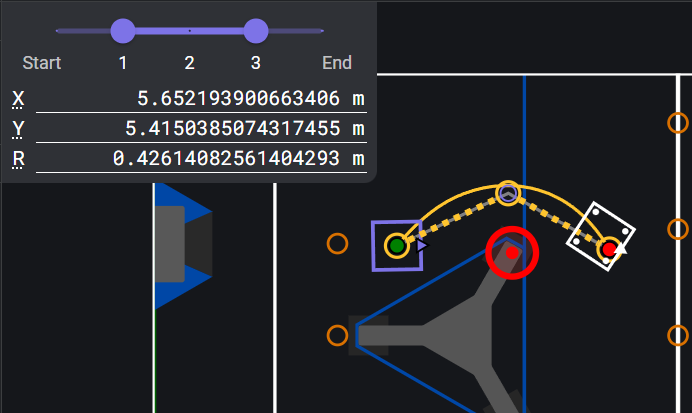
Task: Click the purple heading arrow beside green waypoint
Action: [422, 245]
